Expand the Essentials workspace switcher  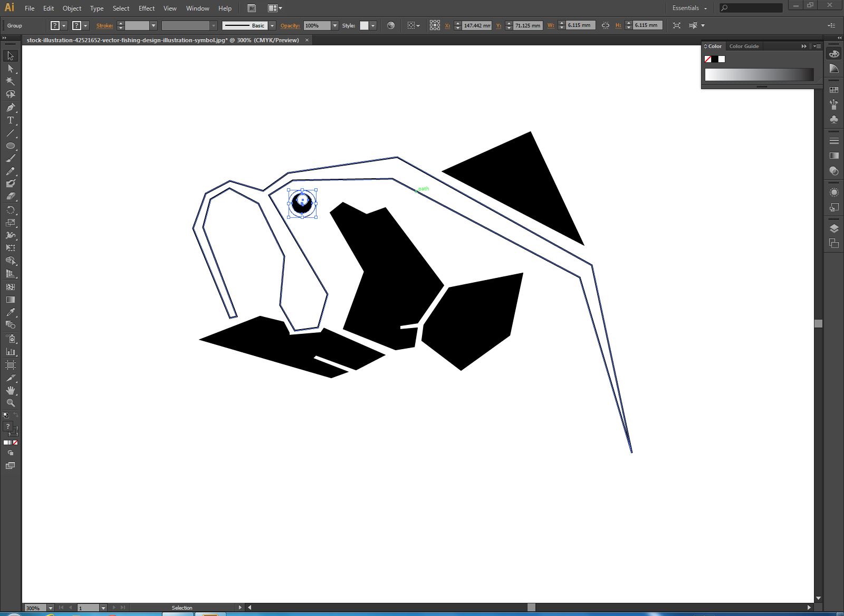(x=689, y=8)
